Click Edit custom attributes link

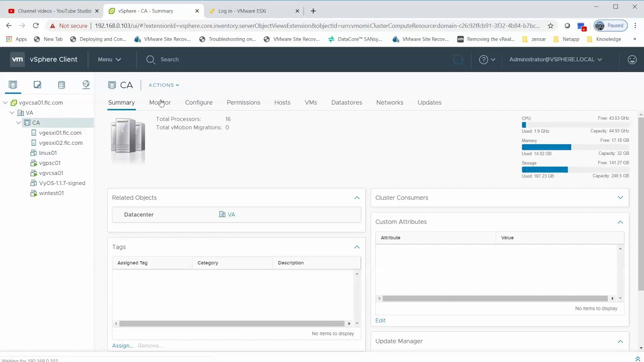point(380,320)
